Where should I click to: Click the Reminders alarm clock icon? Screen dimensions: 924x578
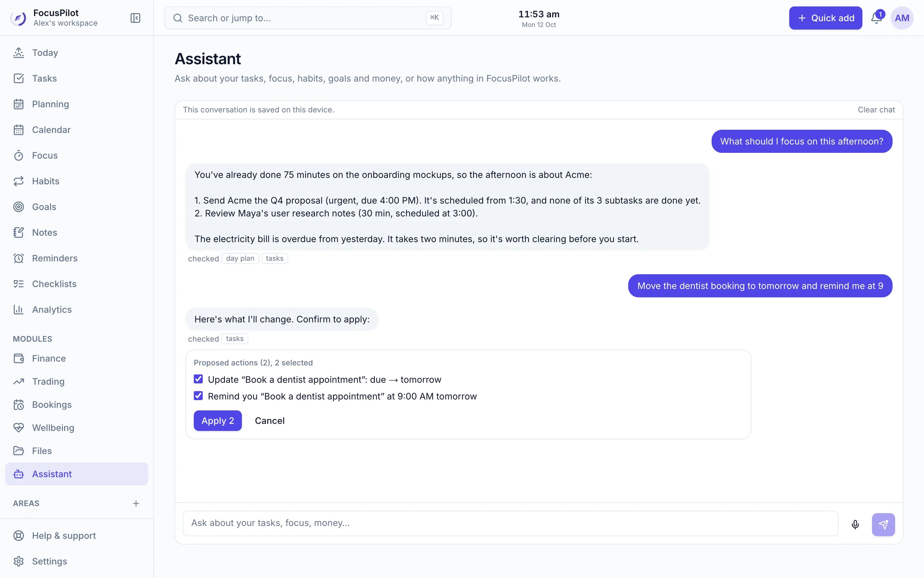(18, 258)
